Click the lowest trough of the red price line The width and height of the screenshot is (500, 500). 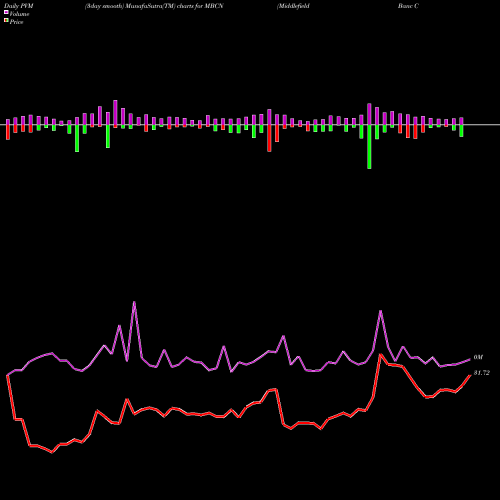[x=52, y=452]
